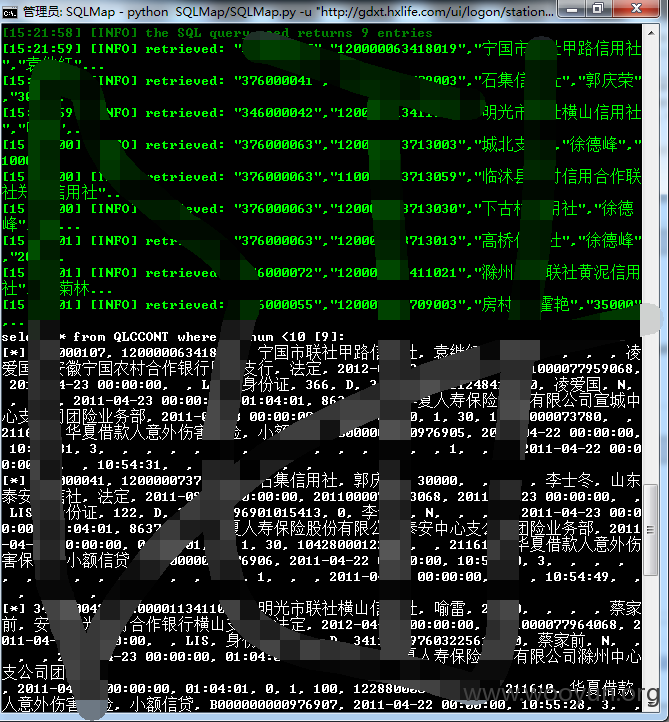This screenshot has height=722, width=669.
Task: Click 有限公司滁州中心 in the third record
Action: pyautogui.click(x=577, y=657)
